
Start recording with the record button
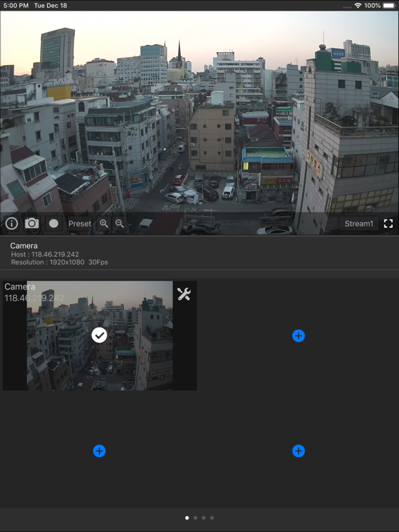(53, 224)
